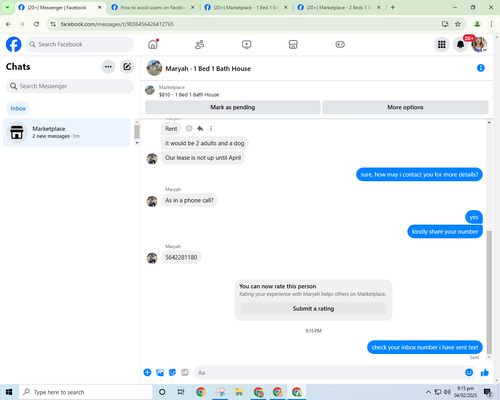Screen dimensions: 500x400
Task: Open more menu for the 'Rent' message
Action: (211, 129)
